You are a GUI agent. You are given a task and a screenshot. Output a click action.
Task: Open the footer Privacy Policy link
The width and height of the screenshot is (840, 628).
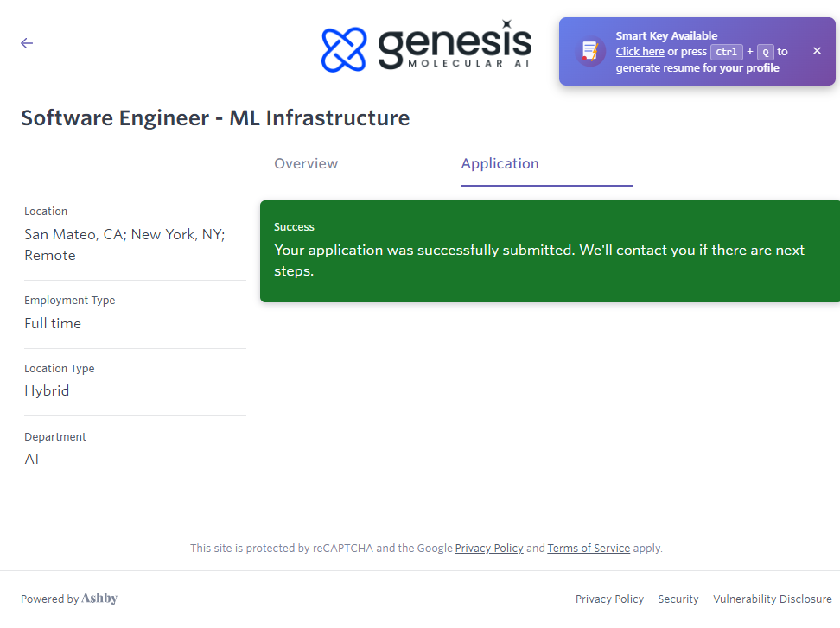click(x=609, y=599)
